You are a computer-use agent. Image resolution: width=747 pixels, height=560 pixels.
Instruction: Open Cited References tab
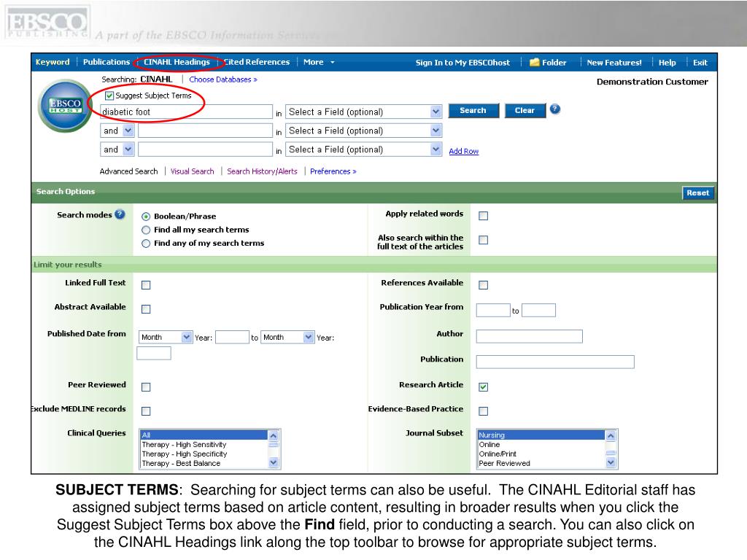tap(257, 62)
